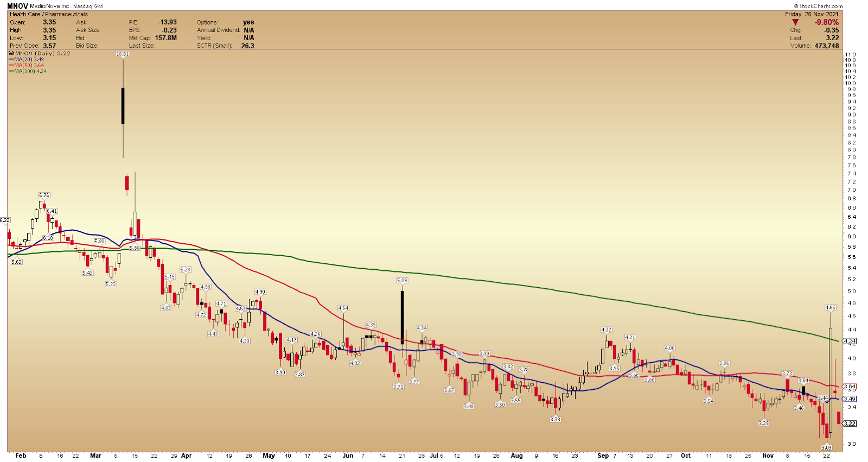868x462 pixels.
Task: Click the 5.63 low price label
Action: coord(17,262)
